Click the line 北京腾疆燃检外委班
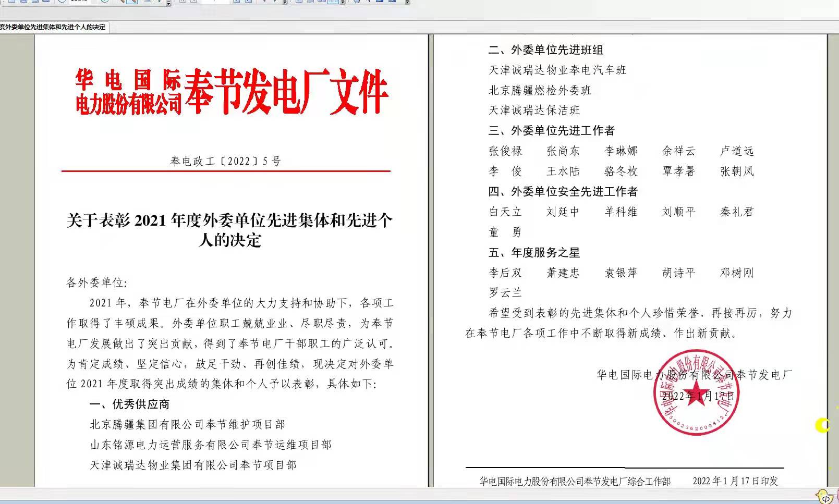Viewport: 839px width, 504px height. click(x=540, y=90)
